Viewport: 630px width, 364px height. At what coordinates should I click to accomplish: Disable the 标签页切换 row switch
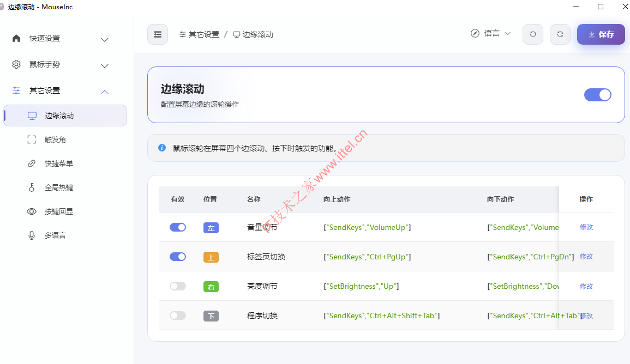pyautogui.click(x=178, y=257)
